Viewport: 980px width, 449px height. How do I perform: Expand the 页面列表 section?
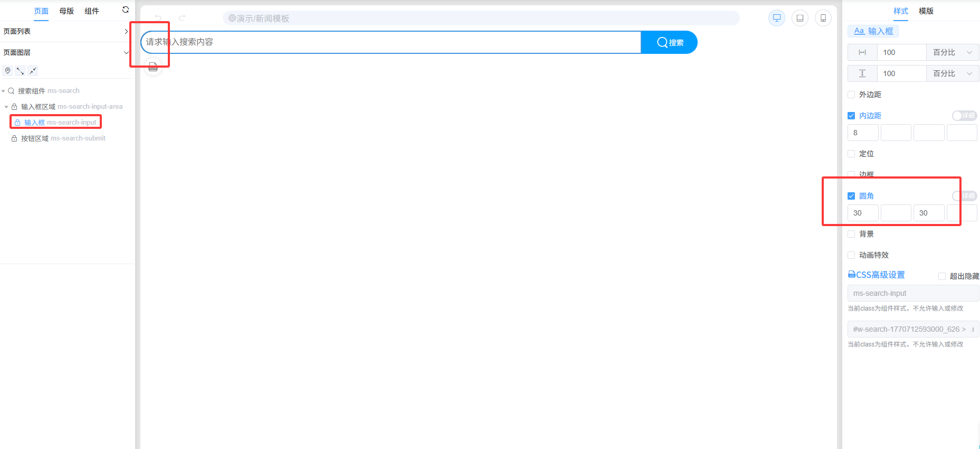(x=126, y=32)
